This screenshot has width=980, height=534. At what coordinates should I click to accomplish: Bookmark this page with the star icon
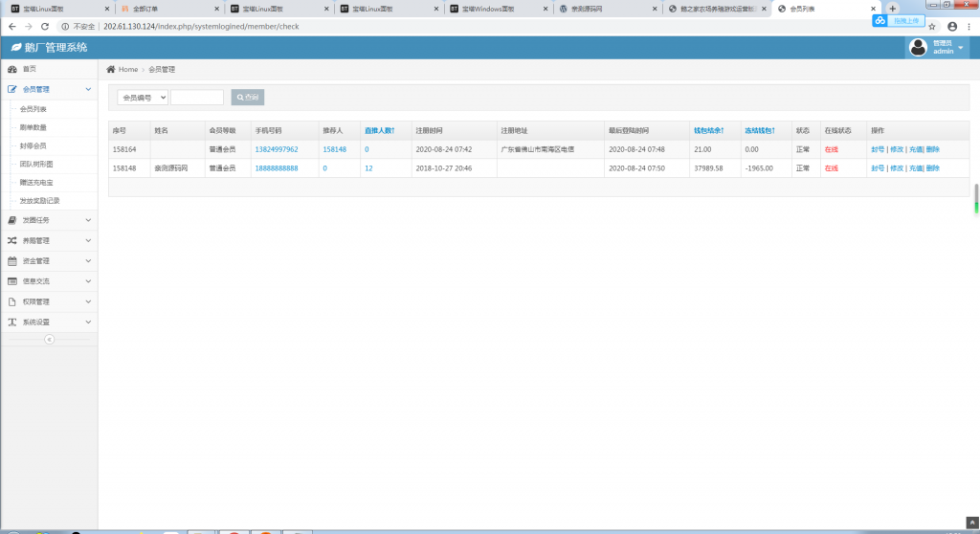[932, 26]
